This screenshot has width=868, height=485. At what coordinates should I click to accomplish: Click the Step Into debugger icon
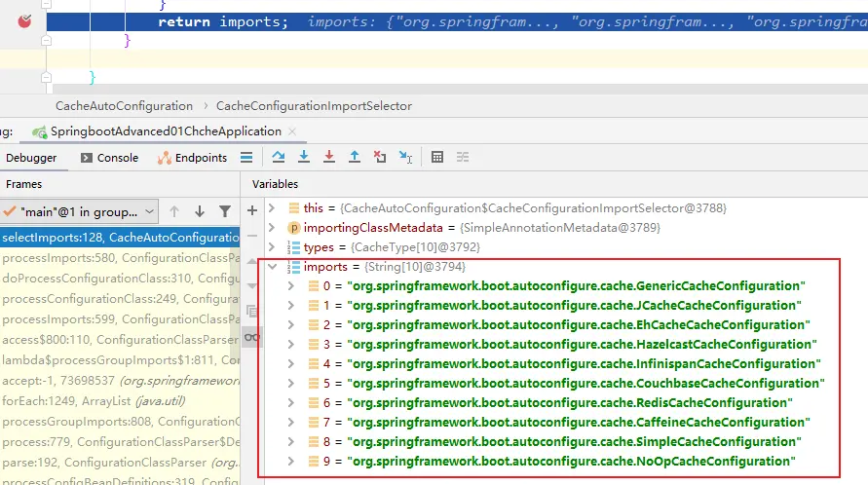[x=303, y=157]
